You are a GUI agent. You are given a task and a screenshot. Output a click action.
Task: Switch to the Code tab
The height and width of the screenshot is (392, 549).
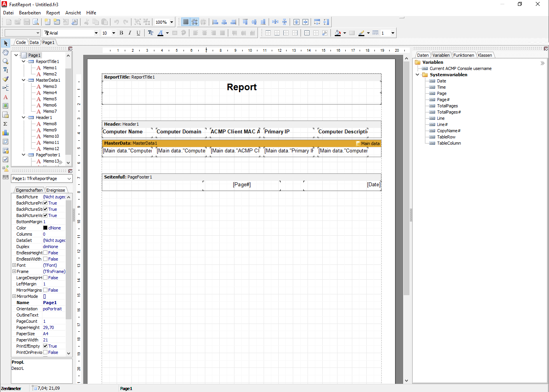point(20,42)
